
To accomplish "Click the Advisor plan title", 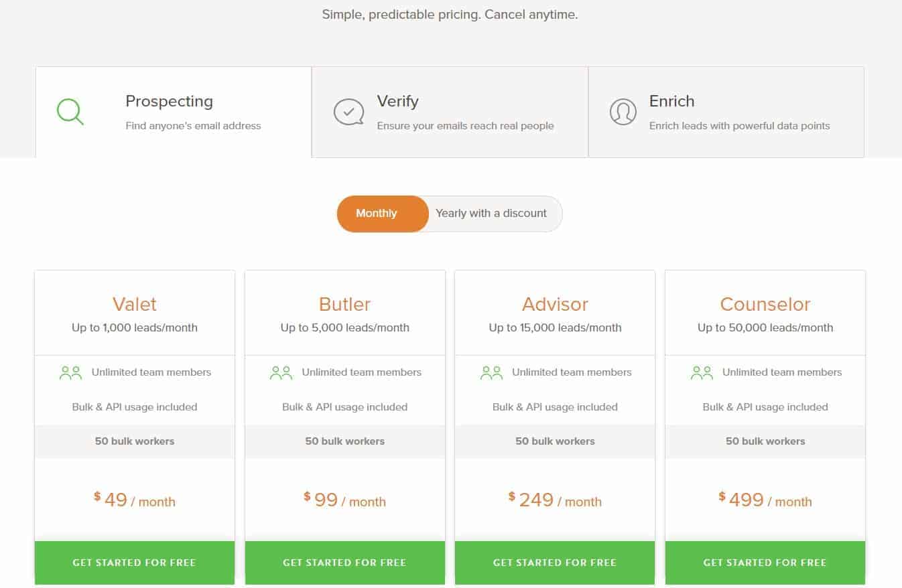I will (x=555, y=304).
